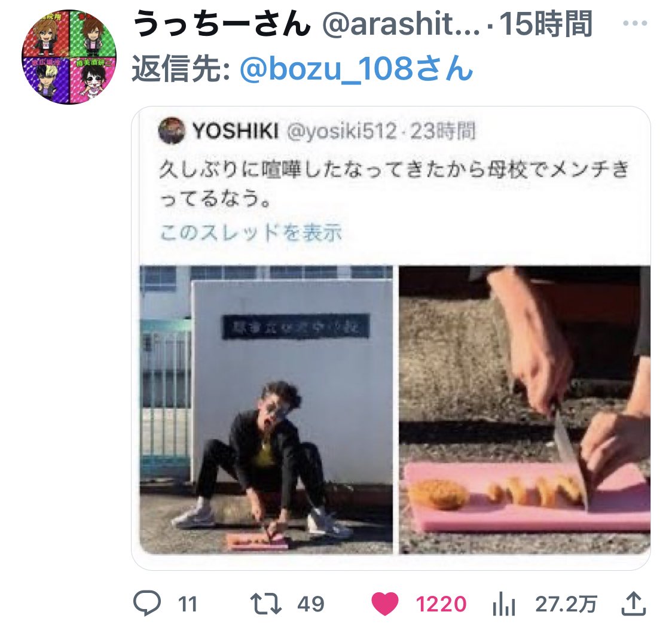The image size is (672, 627).
Task: Open YOSHIKI's small avatar in quoted tweet
Action: 172,131
